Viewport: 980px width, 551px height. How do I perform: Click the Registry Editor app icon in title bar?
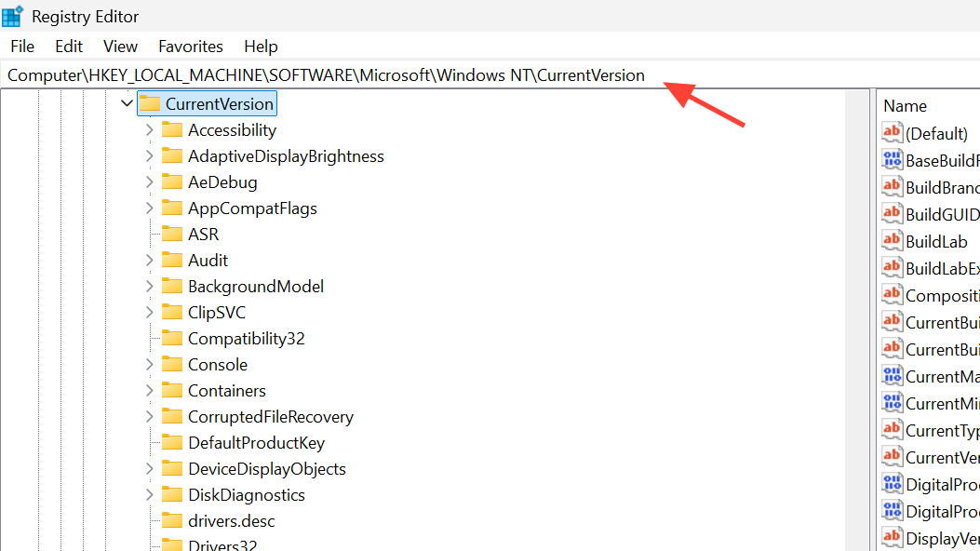tap(13, 16)
